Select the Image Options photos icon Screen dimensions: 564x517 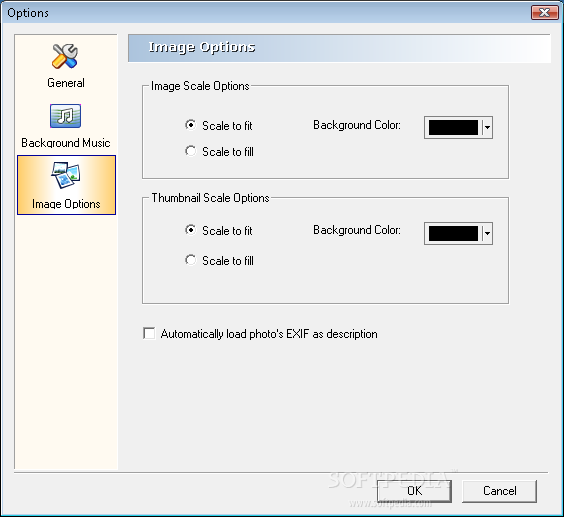(65, 175)
